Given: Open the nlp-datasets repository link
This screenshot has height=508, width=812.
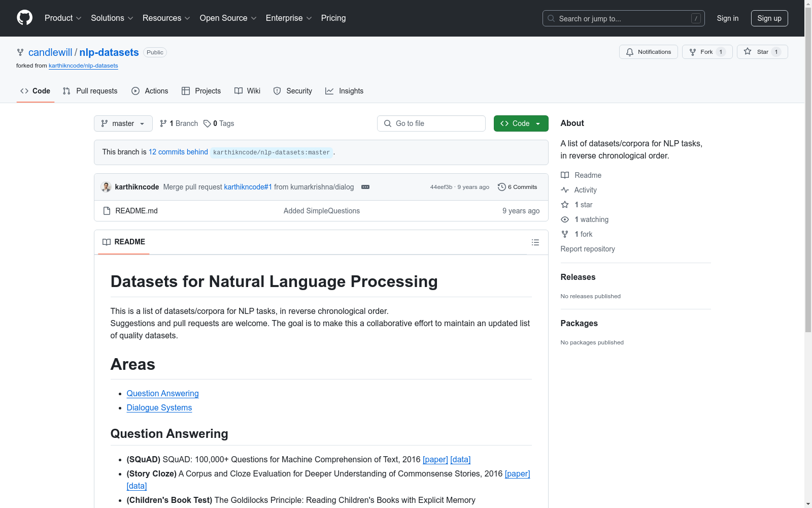Looking at the screenshot, I should 109,52.
